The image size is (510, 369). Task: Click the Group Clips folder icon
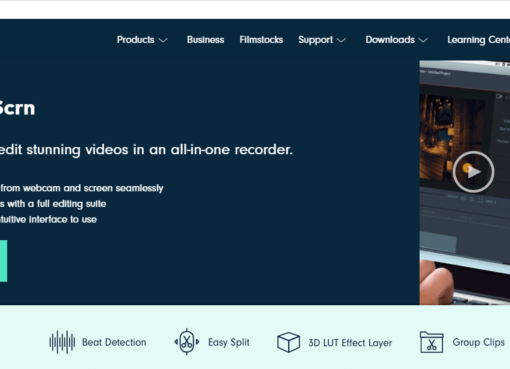pyautogui.click(x=431, y=342)
